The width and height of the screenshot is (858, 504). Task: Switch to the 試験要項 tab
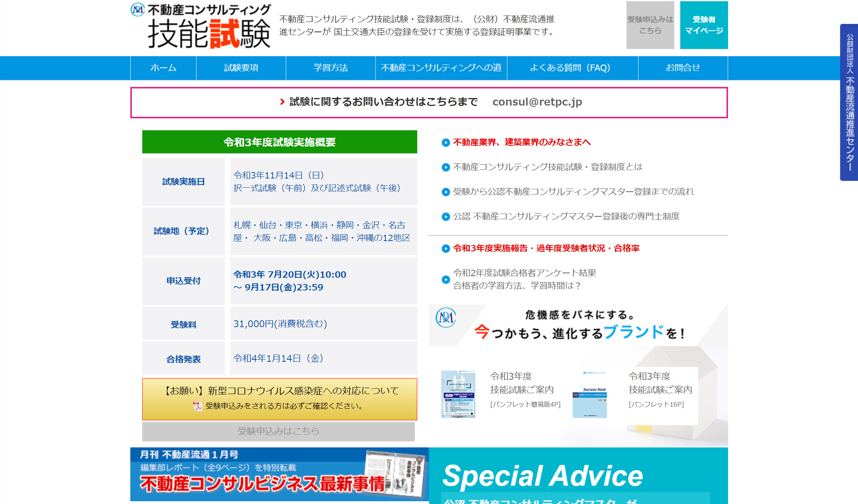tap(241, 68)
